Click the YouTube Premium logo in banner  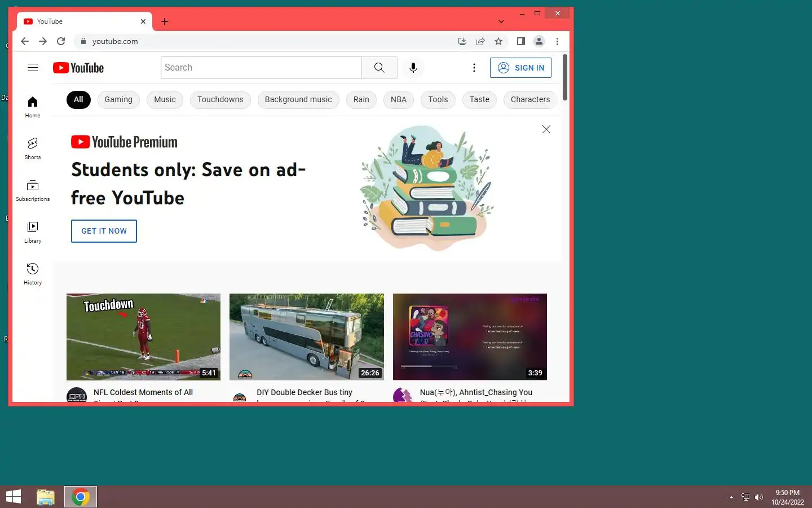pyautogui.click(x=124, y=142)
